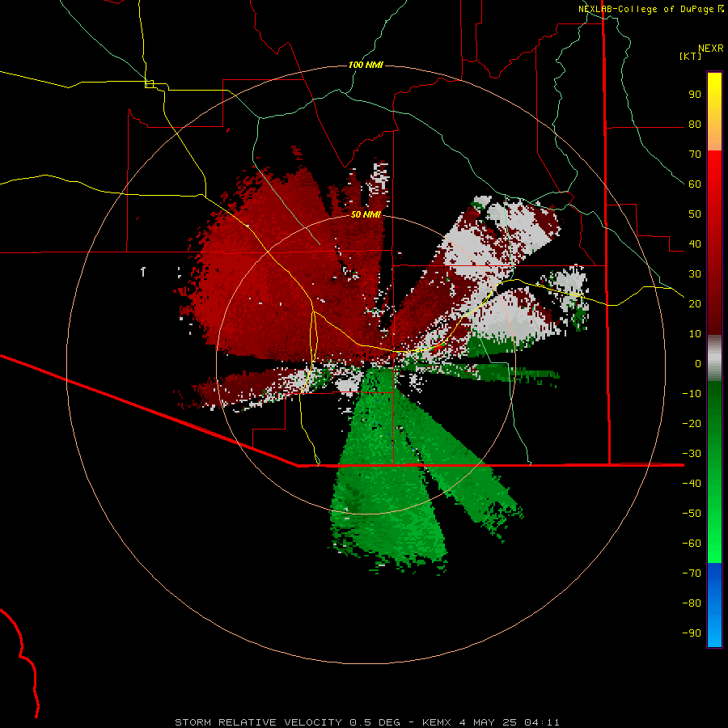Screen dimensions: 728x728
Task: Select the 100 NMI range ring label
Action: click(366, 65)
